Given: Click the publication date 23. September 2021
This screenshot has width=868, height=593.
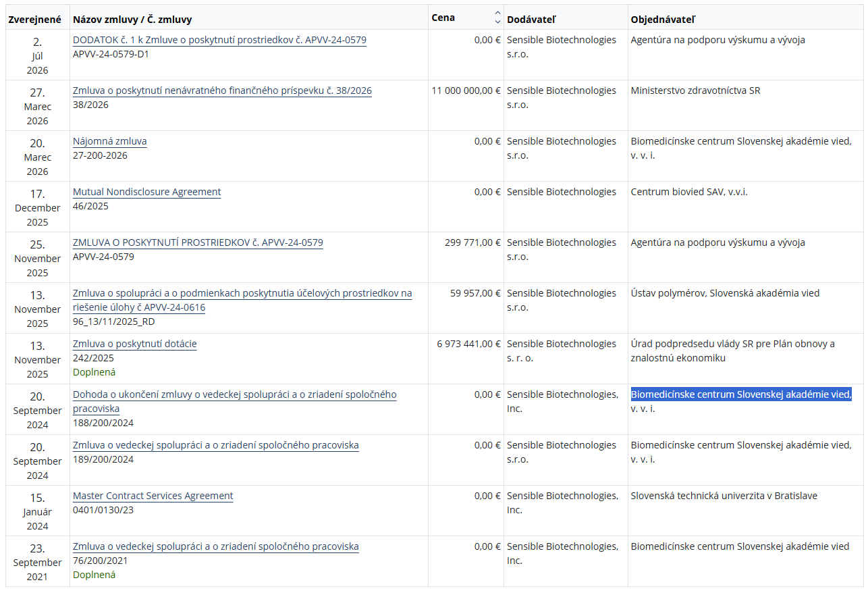Looking at the screenshot, I should click(38, 561).
